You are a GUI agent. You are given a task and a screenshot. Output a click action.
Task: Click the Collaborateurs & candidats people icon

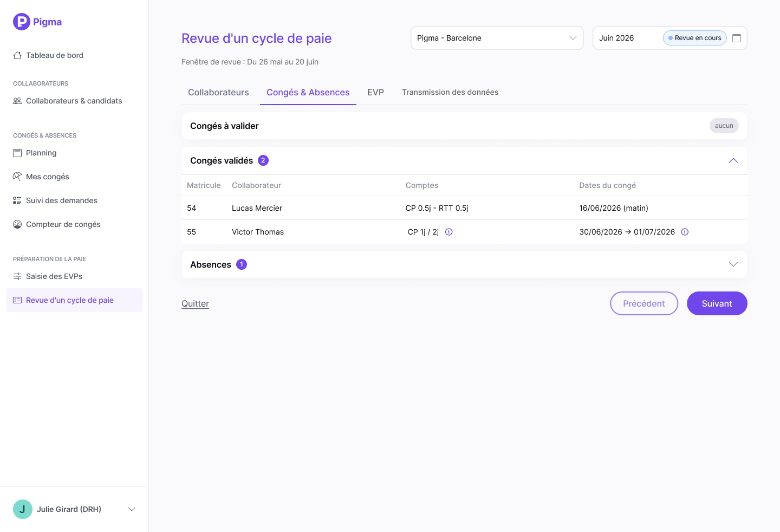coord(17,101)
